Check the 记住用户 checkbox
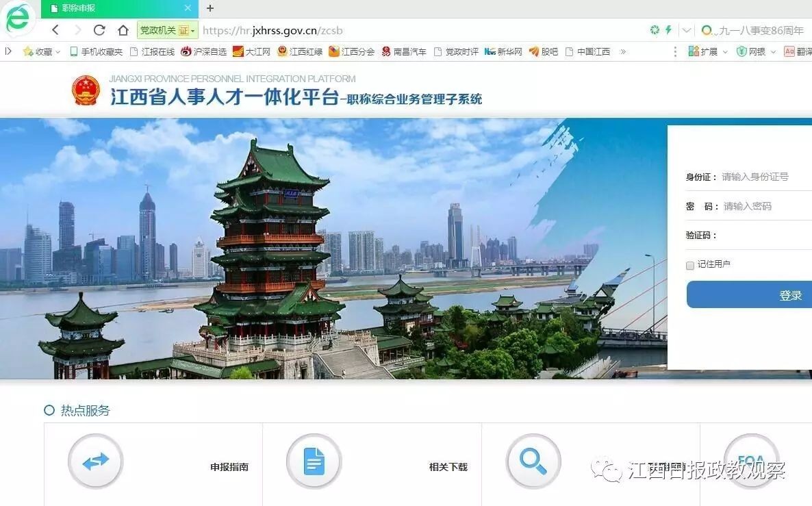Viewport: 812px width, 506px height. [x=689, y=265]
